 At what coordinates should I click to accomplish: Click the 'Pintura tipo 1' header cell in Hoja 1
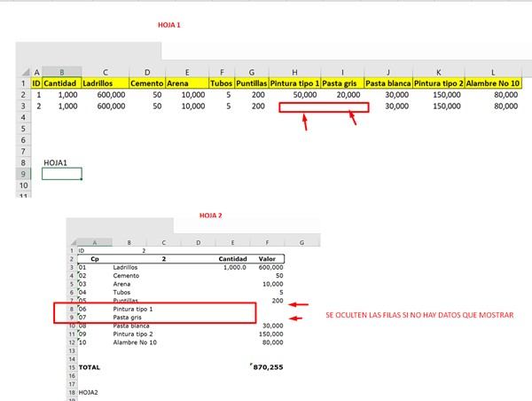(294, 83)
